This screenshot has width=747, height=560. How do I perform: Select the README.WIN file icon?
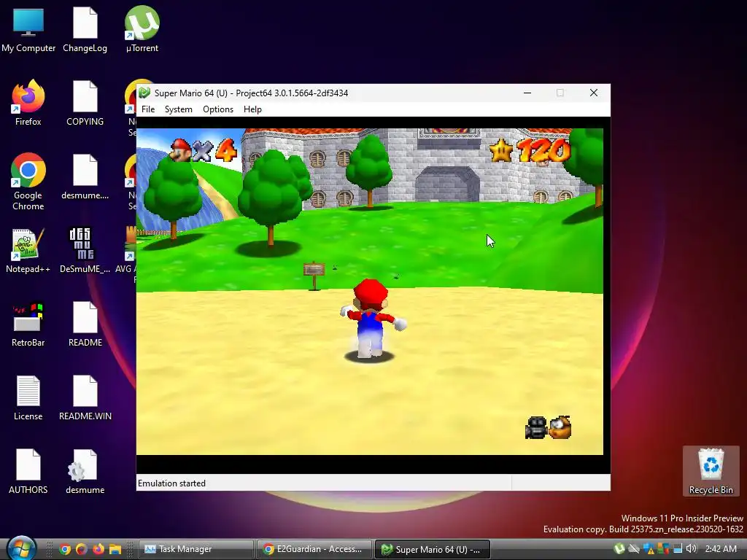point(85,398)
